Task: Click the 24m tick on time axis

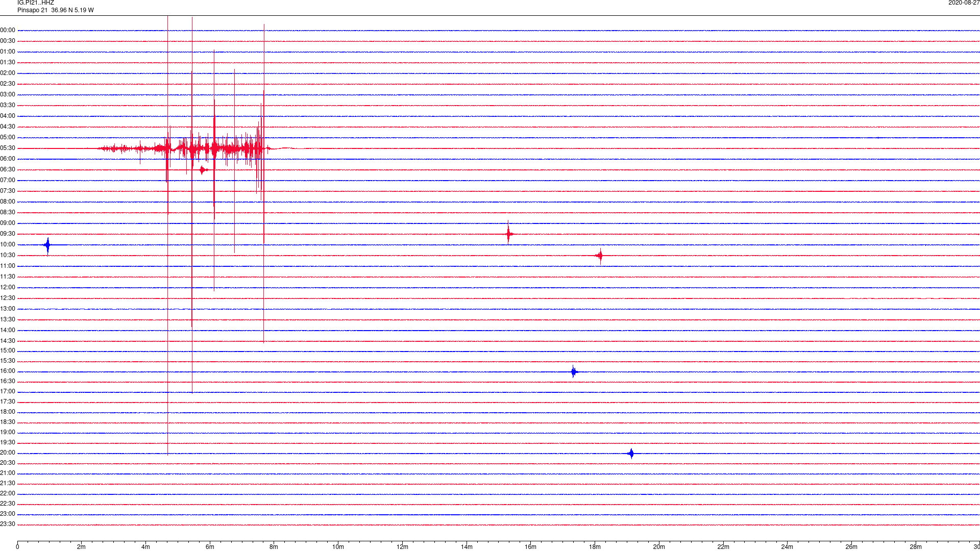Action: click(x=787, y=547)
